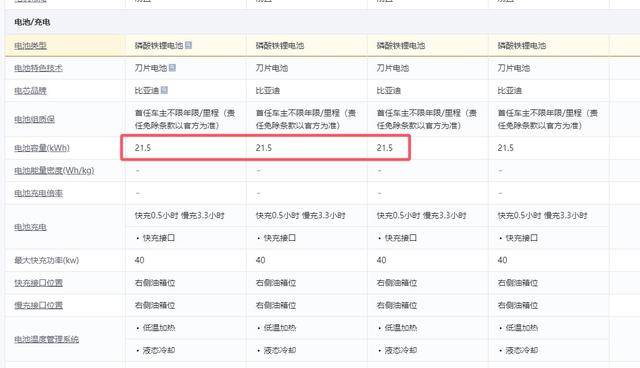Screen dimensions: 640x368
Task: Open the 电池类型 parameter link
Action: pos(31,45)
